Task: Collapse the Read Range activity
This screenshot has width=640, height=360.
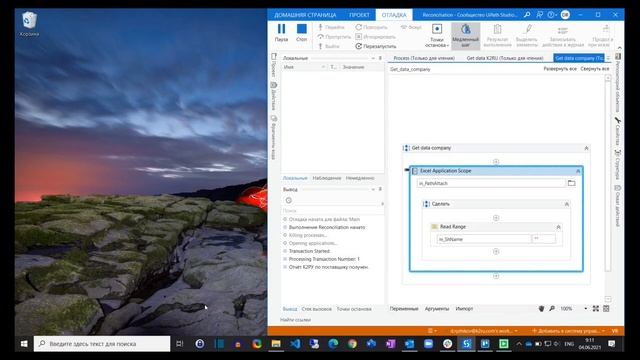Action: pyautogui.click(x=558, y=227)
